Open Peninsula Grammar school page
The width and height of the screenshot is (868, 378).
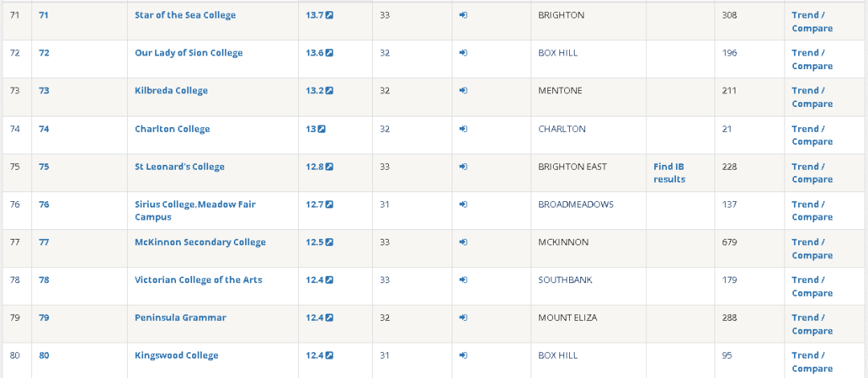180,318
